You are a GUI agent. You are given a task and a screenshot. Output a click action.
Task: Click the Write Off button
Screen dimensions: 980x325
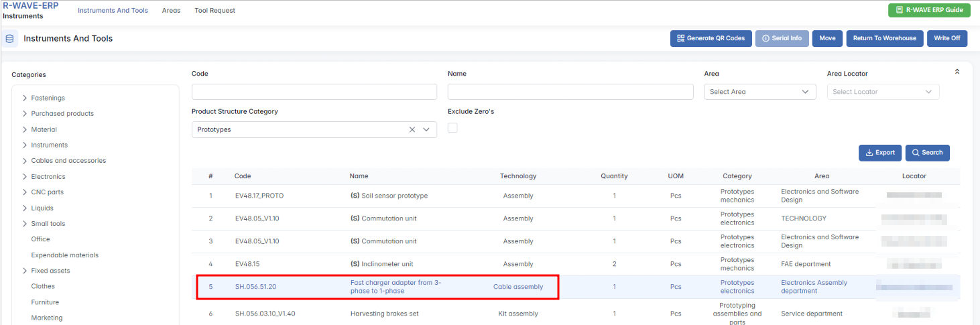[x=947, y=39]
